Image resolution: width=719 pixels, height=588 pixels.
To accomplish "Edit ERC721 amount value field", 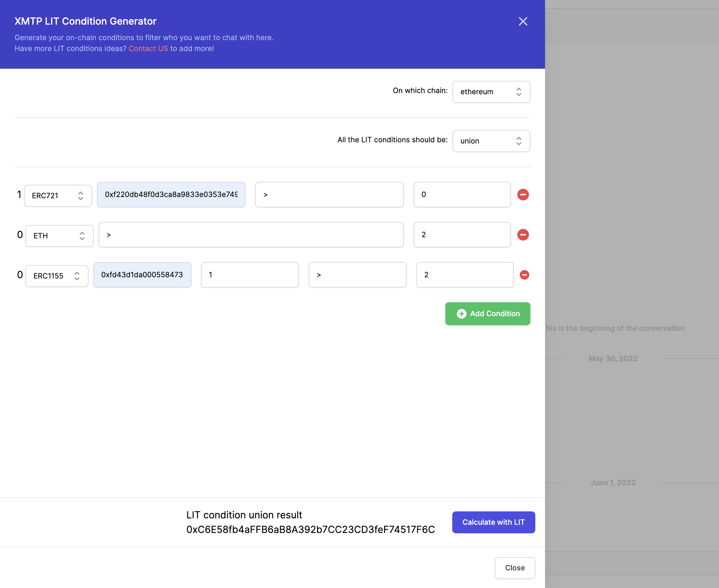I will click(x=461, y=195).
